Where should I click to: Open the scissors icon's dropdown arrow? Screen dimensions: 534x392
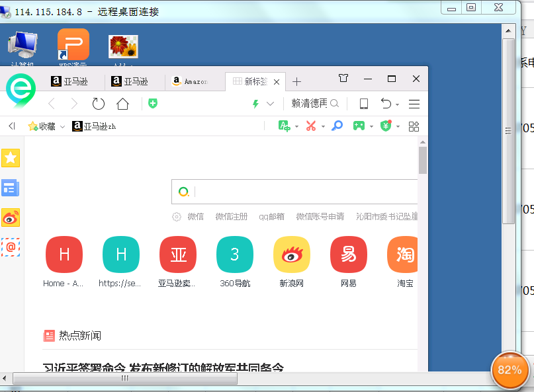pos(323,127)
